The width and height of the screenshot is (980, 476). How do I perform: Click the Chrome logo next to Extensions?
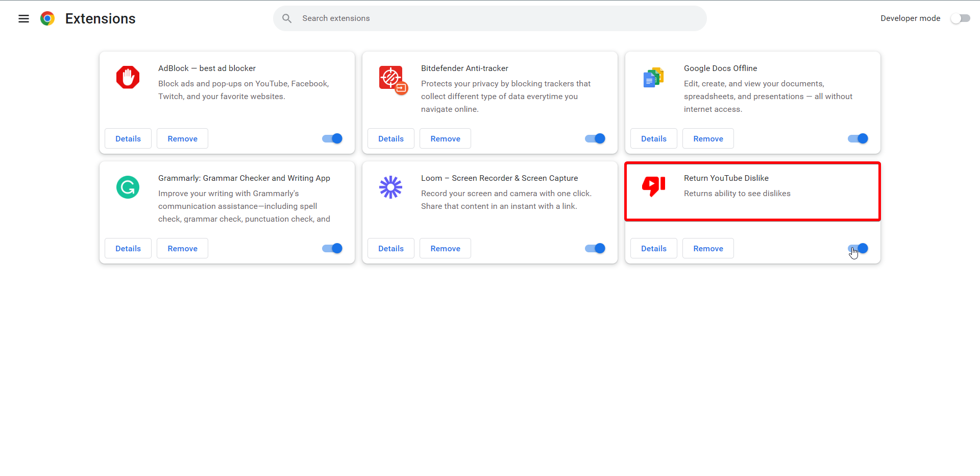click(47, 18)
